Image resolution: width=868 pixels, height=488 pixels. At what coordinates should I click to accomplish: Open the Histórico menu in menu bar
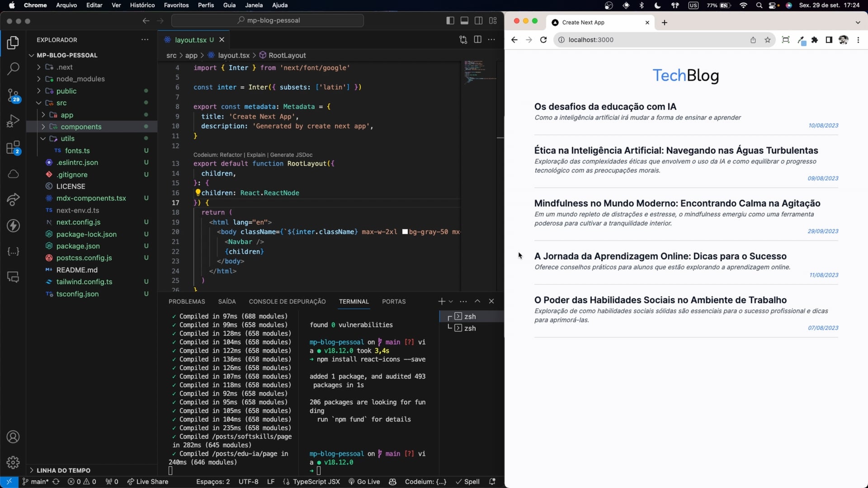[142, 5]
